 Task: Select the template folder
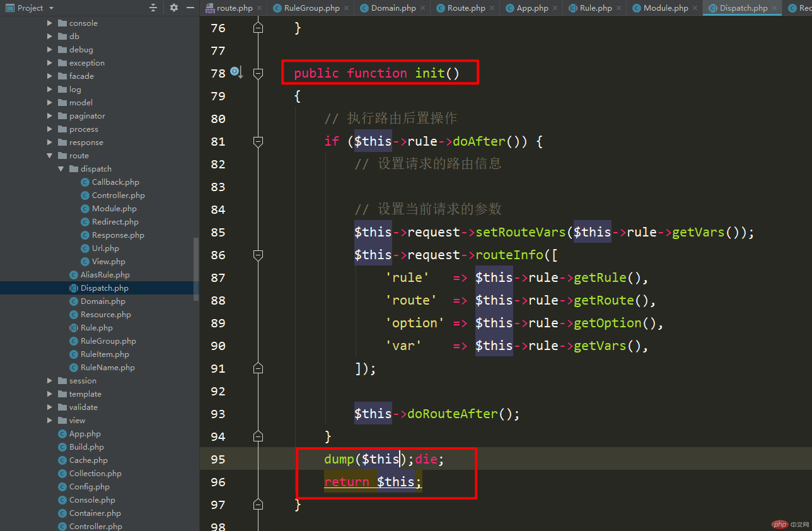point(79,394)
